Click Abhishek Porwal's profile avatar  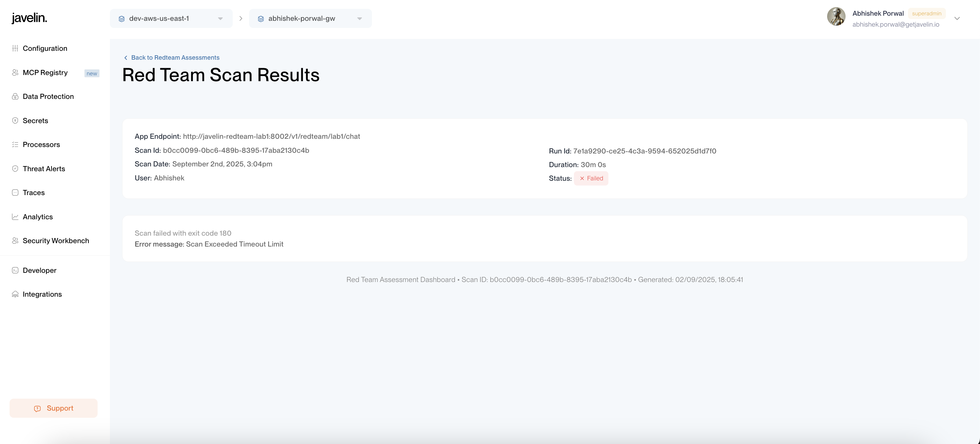tap(836, 16)
